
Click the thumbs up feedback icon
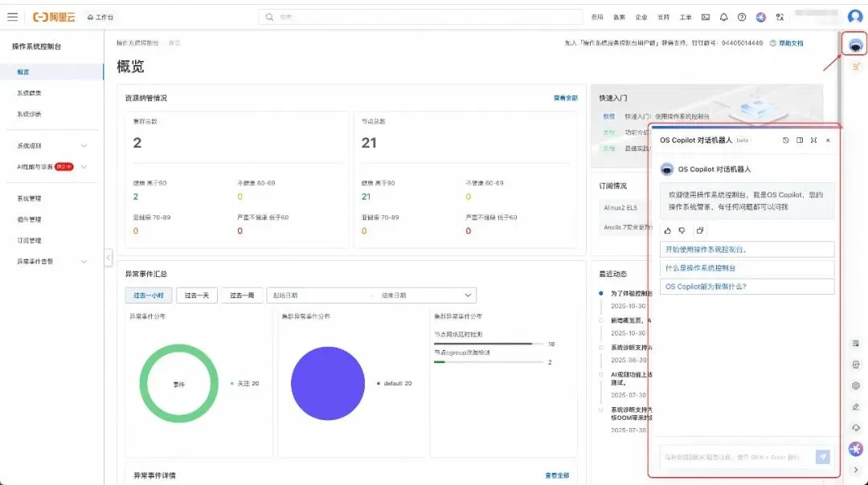pos(668,230)
